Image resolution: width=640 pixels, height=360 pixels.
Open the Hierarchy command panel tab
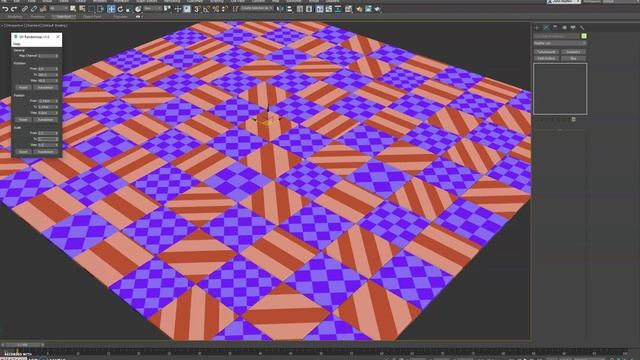[x=555, y=27]
